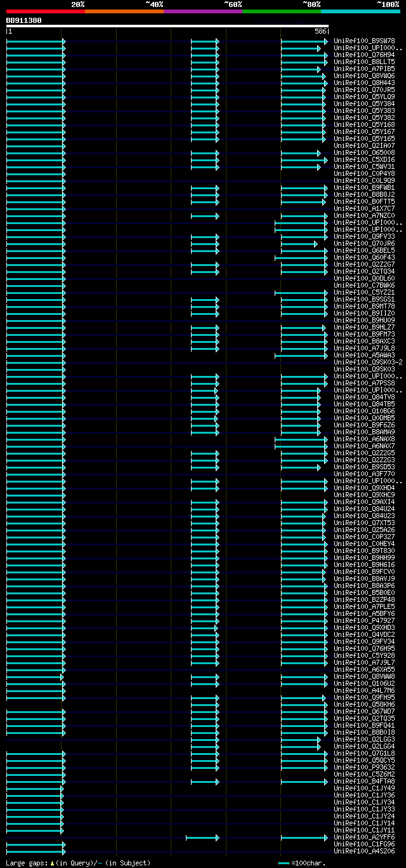This screenshot has height=868, width=406.
Task: Select the UniRef100_Q0DL60 entry
Action: click(x=364, y=278)
